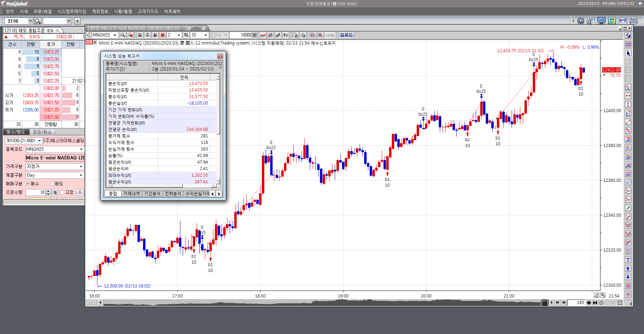
Task: Select the 매수 buy radio button
Action: click(x=28, y=184)
